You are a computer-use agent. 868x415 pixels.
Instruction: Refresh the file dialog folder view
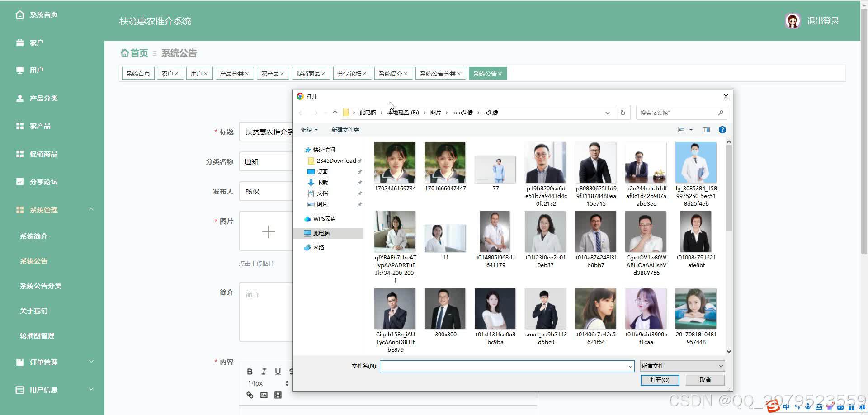point(623,113)
